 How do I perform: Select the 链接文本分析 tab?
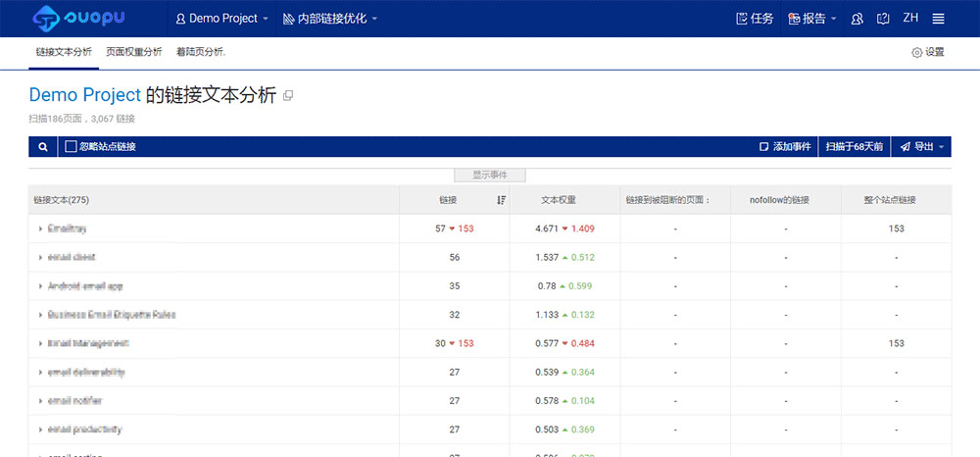click(x=64, y=53)
